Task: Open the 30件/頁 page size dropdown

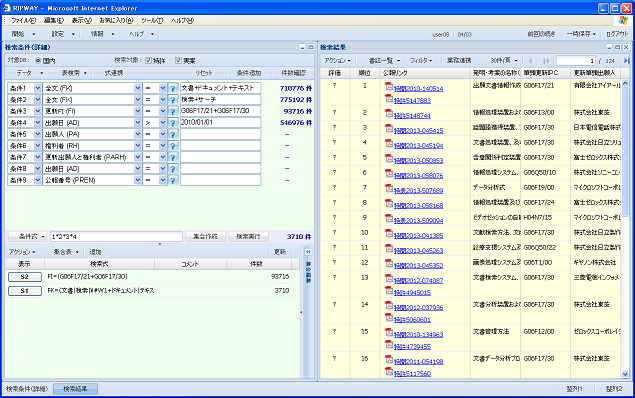Action: pyautogui.click(x=504, y=61)
